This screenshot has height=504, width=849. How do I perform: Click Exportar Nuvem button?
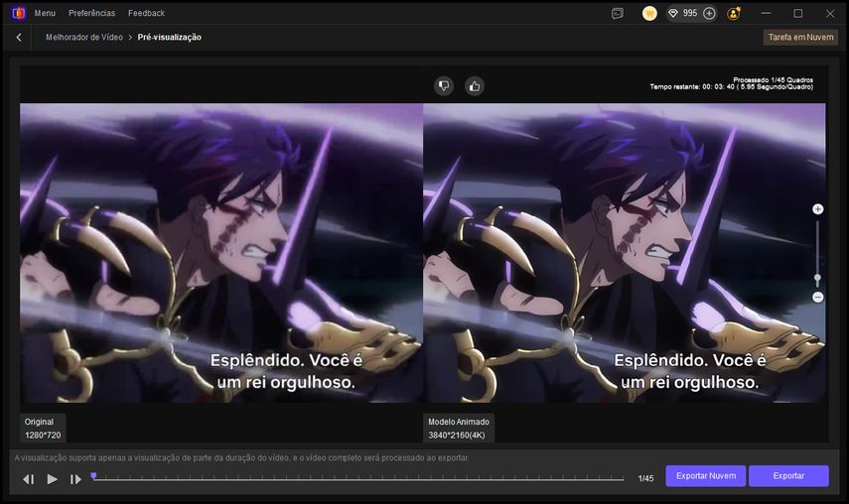tap(706, 476)
